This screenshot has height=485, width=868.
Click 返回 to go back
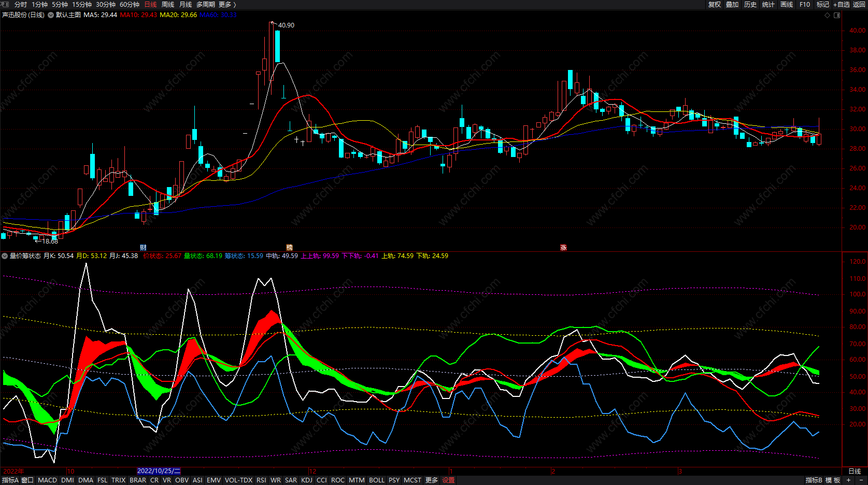pyautogui.click(x=859, y=4)
